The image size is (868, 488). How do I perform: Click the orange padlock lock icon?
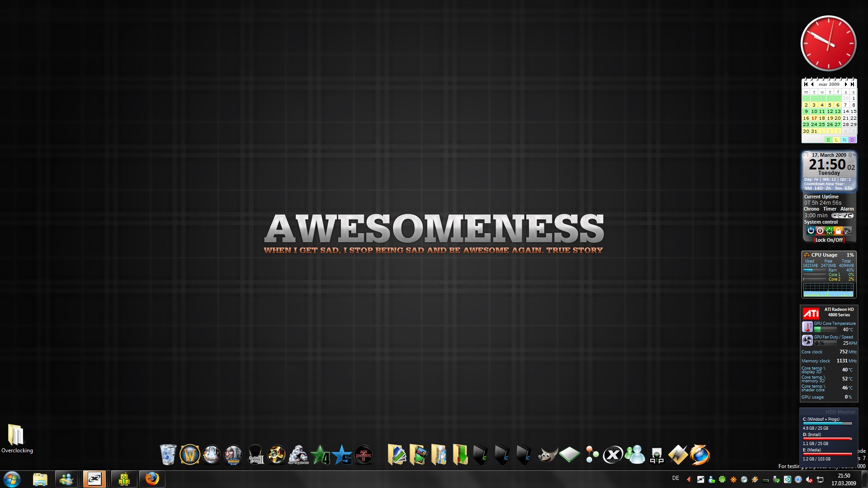pyautogui.click(x=838, y=231)
